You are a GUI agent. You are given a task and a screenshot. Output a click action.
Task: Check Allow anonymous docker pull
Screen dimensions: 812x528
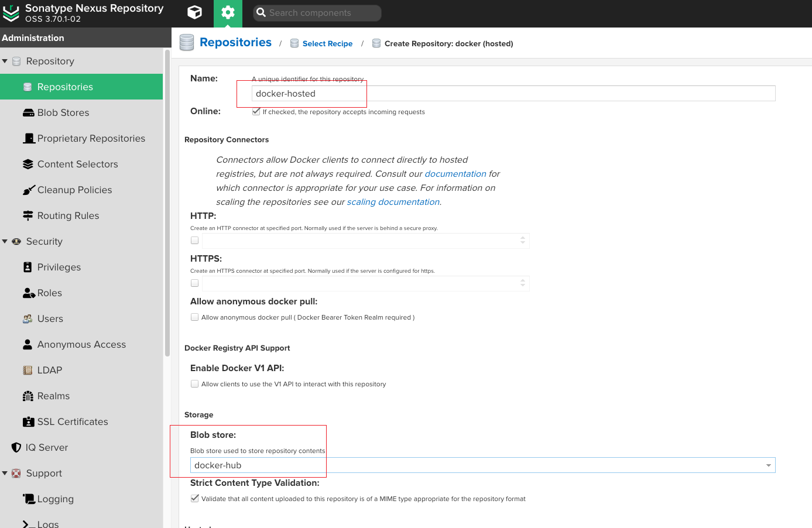tap(194, 317)
